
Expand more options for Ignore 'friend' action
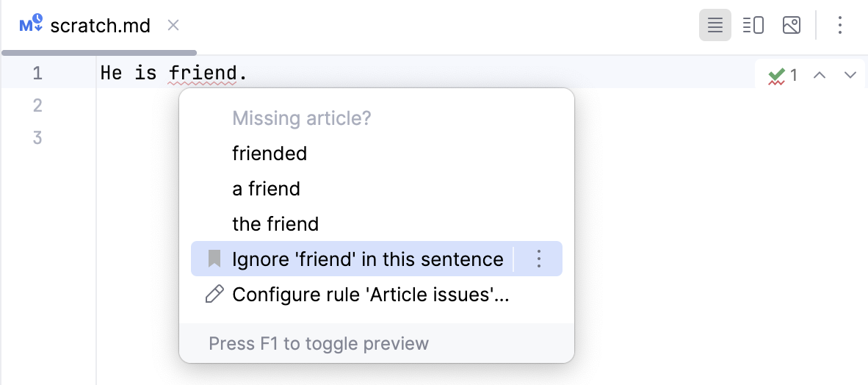coord(538,259)
